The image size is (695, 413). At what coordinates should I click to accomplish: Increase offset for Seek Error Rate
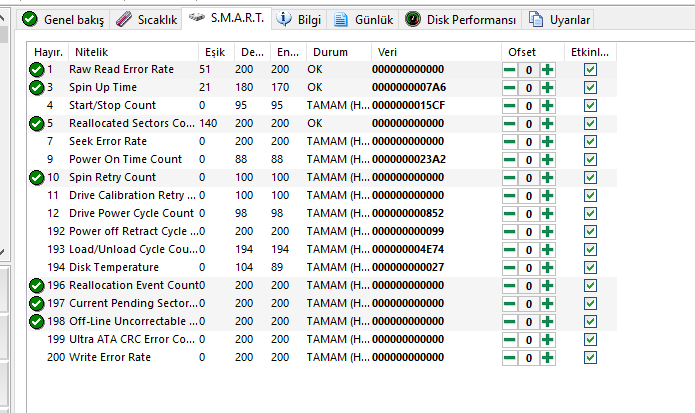point(547,142)
